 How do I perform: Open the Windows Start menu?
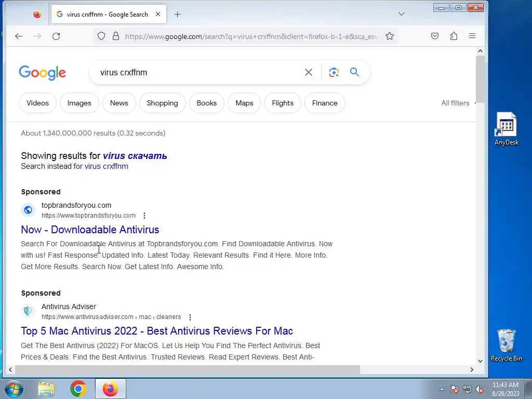[x=14, y=389]
